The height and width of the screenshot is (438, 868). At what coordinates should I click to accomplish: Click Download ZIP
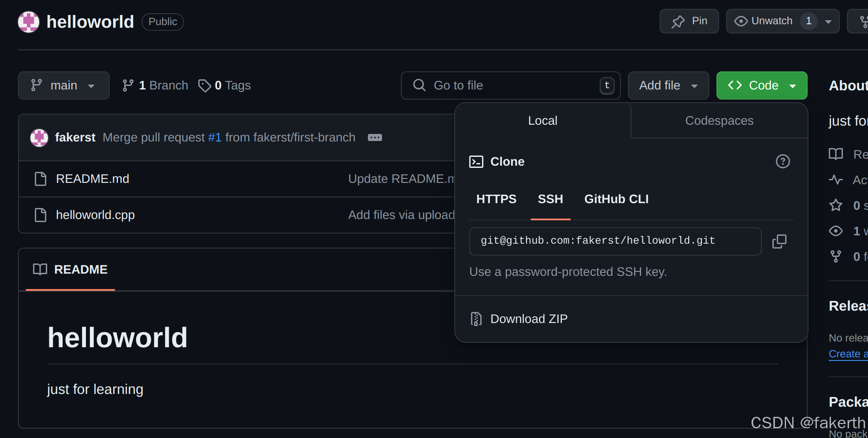pyautogui.click(x=529, y=319)
